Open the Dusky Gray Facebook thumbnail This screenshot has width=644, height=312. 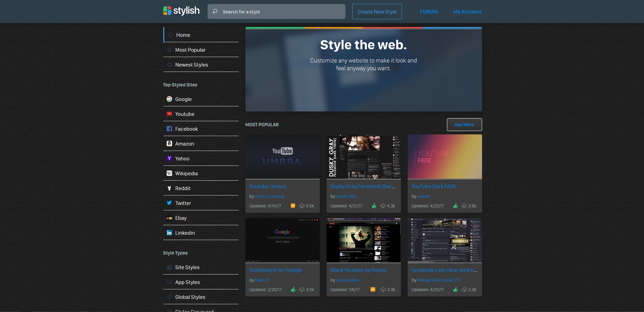[x=363, y=157]
